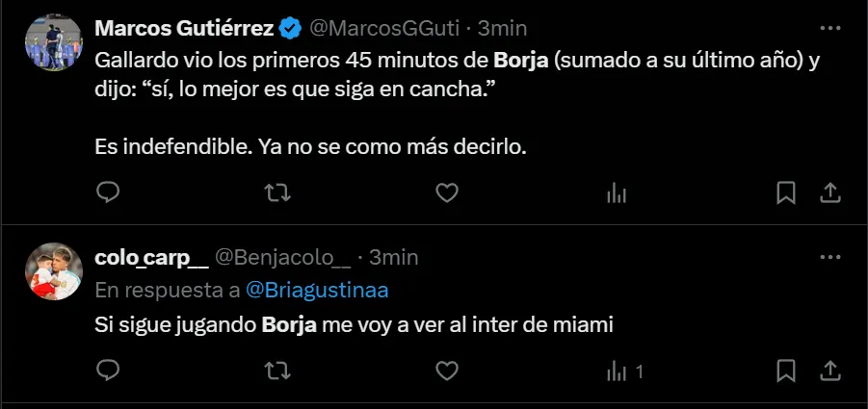Share colo_carp__'s tweet
The height and width of the screenshot is (409, 868).
(x=829, y=371)
